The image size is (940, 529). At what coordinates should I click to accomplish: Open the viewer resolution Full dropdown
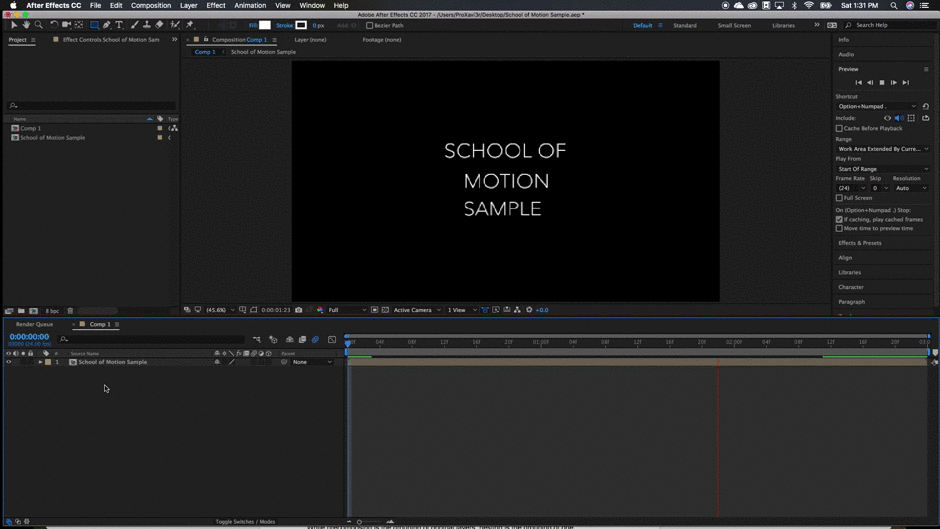click(x=347, y=310)
